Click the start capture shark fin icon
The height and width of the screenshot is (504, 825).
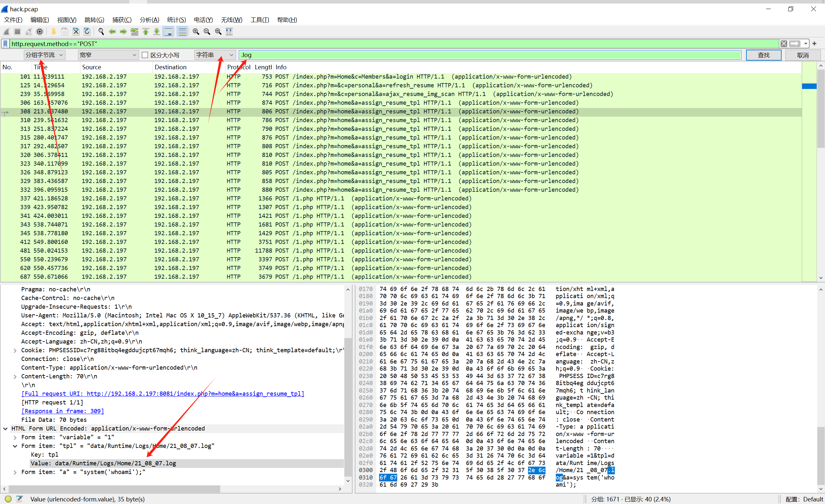click(x=6, y=32)
